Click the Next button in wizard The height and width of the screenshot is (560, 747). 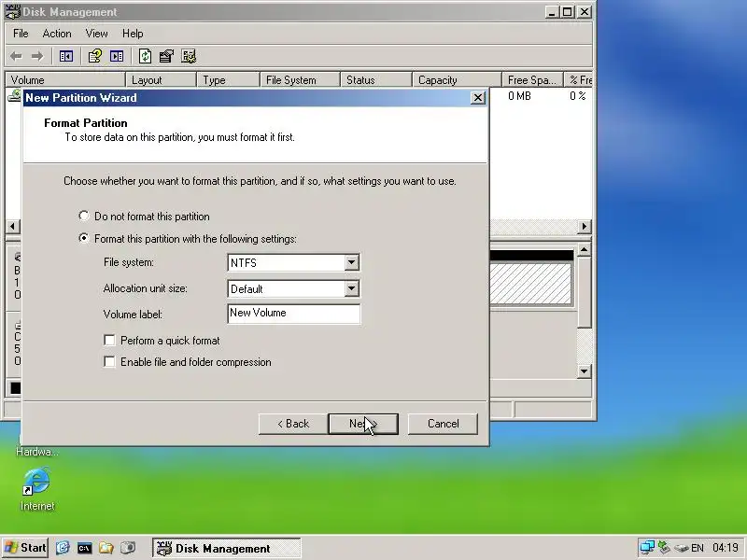363,424
